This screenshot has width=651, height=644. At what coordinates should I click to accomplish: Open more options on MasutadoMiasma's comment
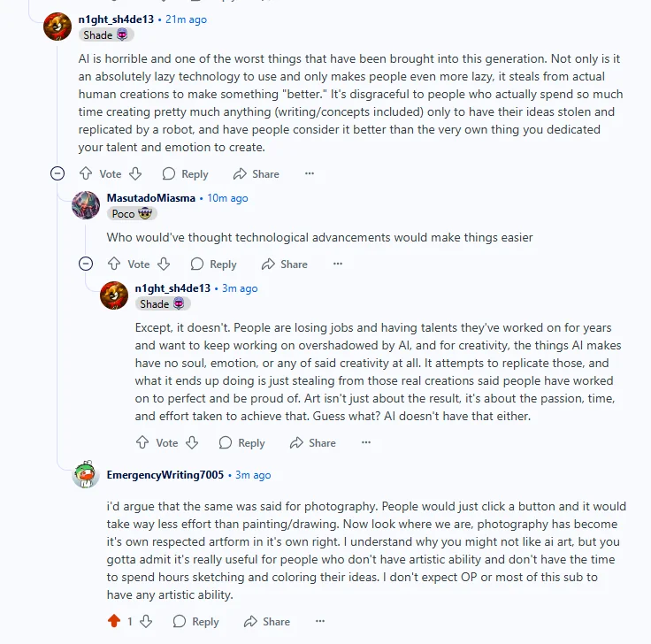tap(338, 264)
